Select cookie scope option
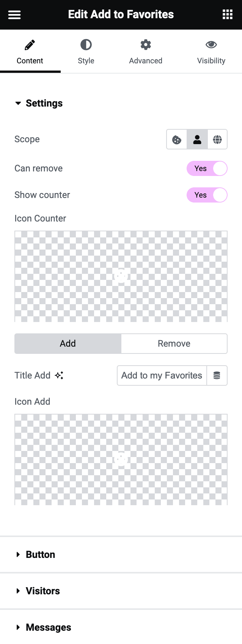242x644 pixels. click(177, 139)
